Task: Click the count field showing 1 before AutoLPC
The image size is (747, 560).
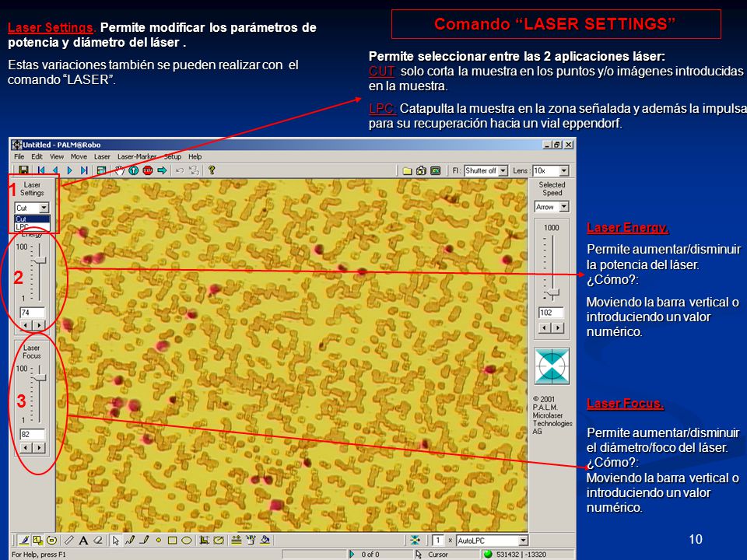Action: pos(438,540)
